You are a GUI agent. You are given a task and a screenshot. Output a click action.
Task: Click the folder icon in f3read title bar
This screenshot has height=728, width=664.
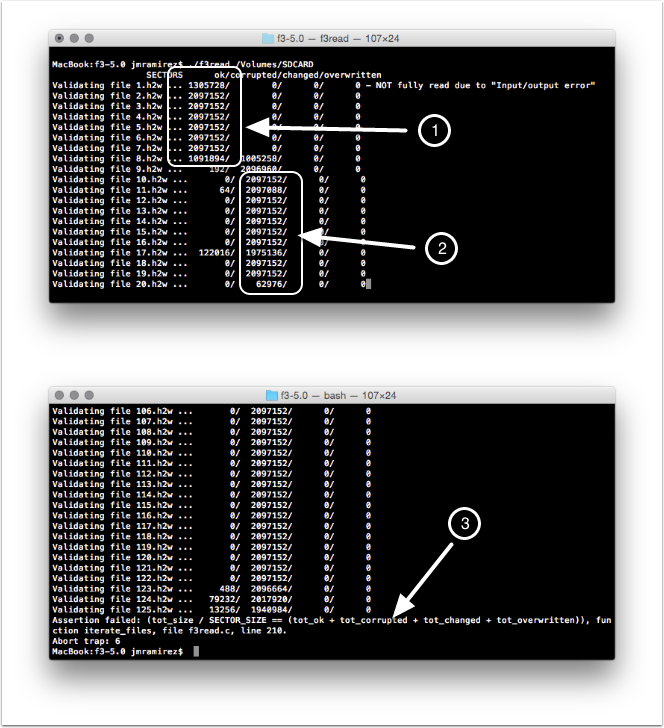click(267, 38)
